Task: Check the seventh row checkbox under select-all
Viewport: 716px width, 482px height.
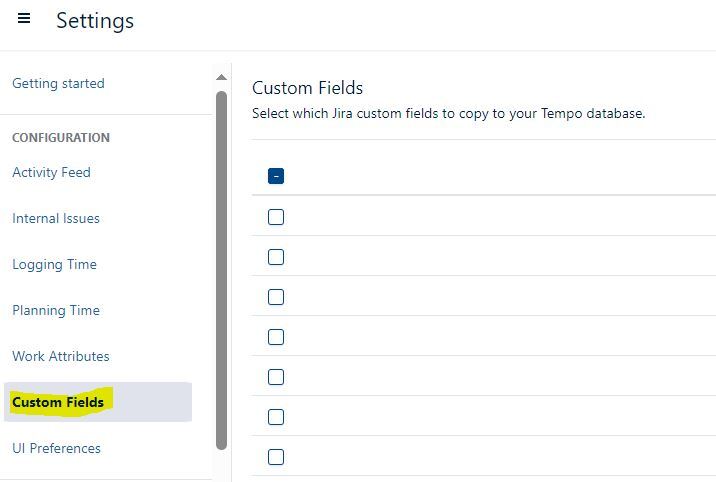Action: pyautogui.click(x=276, y=457)
